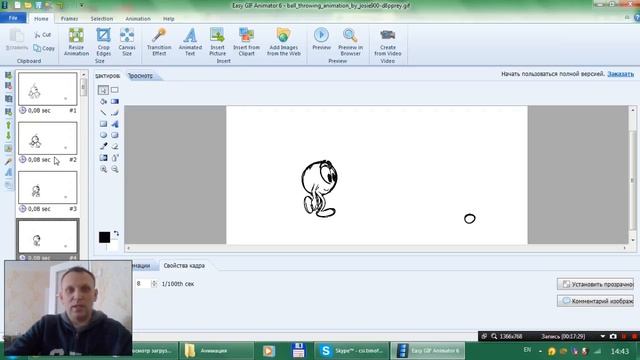This screenshot has width=640, height=360.
Task: Click the recorder camera snapshot icon
Action: click(613, 336)
